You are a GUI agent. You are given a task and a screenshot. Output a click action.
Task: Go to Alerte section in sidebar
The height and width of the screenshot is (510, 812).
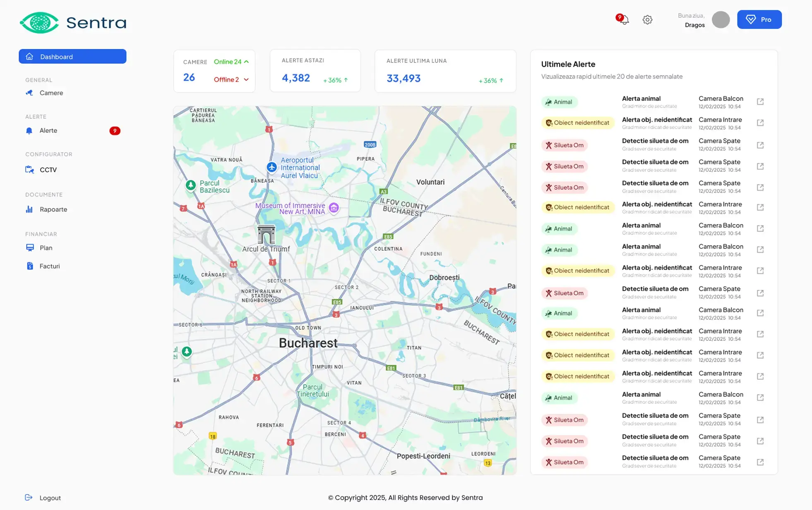coord(48,130)
